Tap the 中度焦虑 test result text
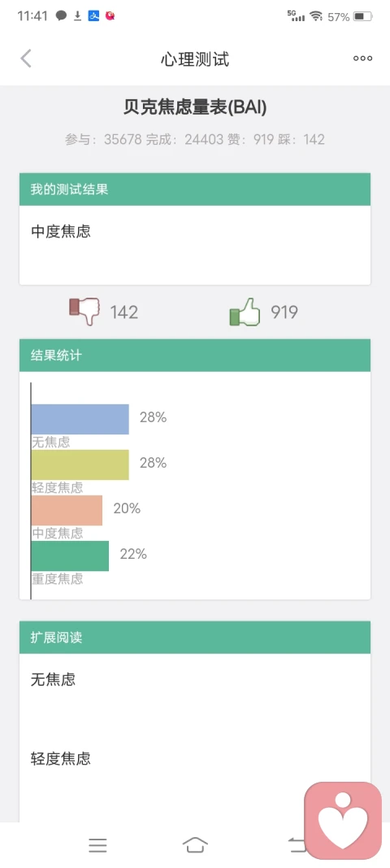Viewport: 390px width, 868px height. [x=61, y=231]
